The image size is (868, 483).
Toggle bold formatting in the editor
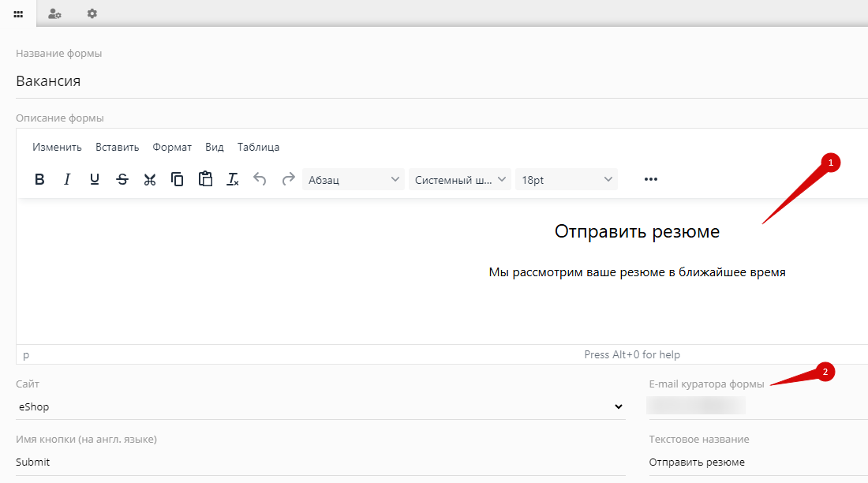click(39, 180)
